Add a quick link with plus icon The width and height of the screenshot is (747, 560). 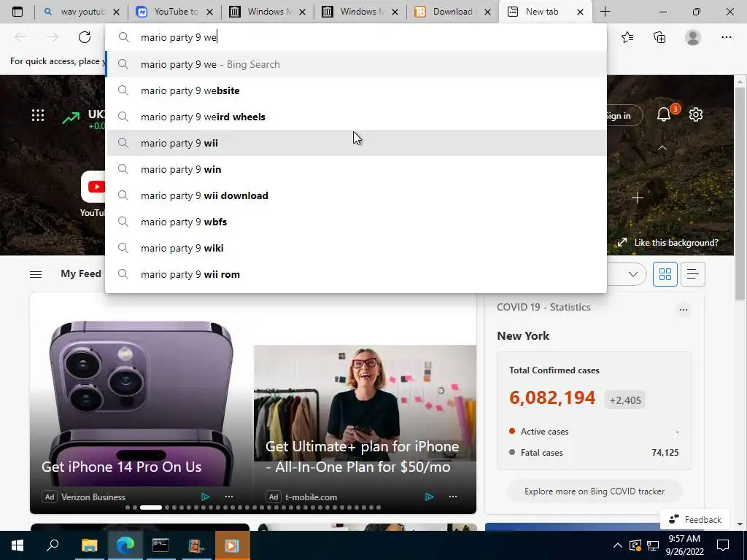click(638, 198)
